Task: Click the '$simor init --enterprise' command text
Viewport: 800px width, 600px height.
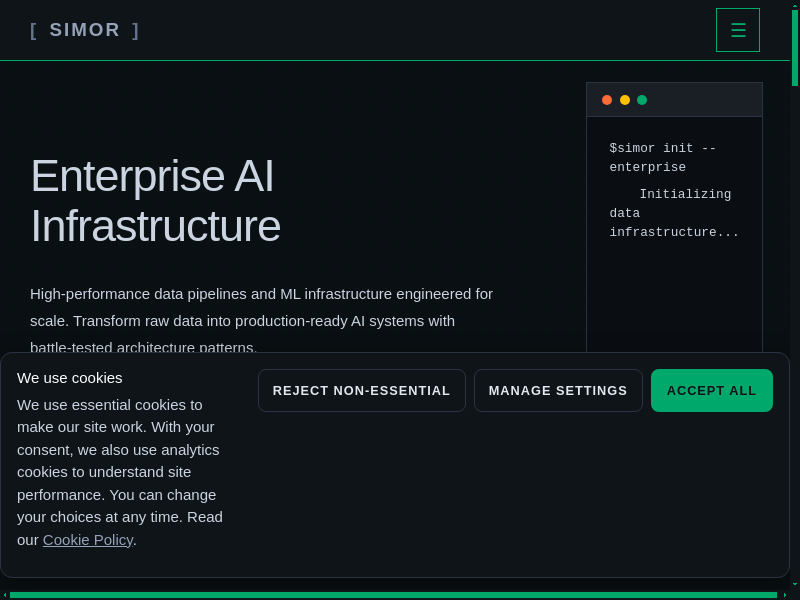Action: [x=662, y=158]
